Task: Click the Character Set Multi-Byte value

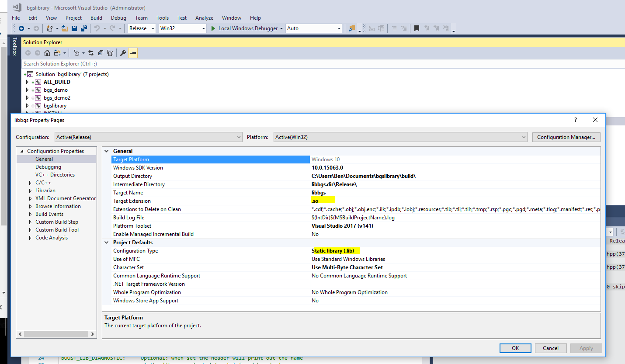Action: [347, 267]
